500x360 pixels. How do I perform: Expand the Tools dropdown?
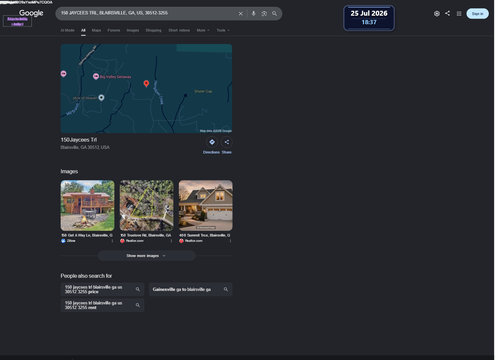tap(223, 30)
